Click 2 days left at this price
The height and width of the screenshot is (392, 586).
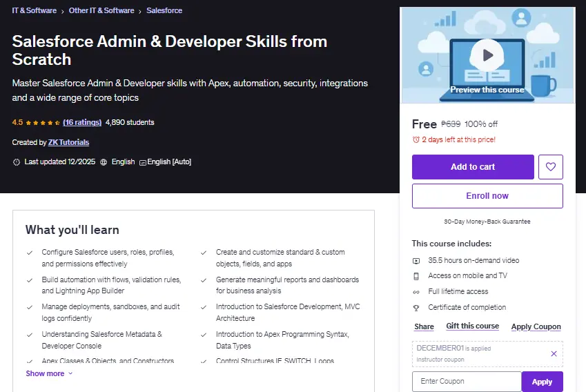click(x=458, y=140)
